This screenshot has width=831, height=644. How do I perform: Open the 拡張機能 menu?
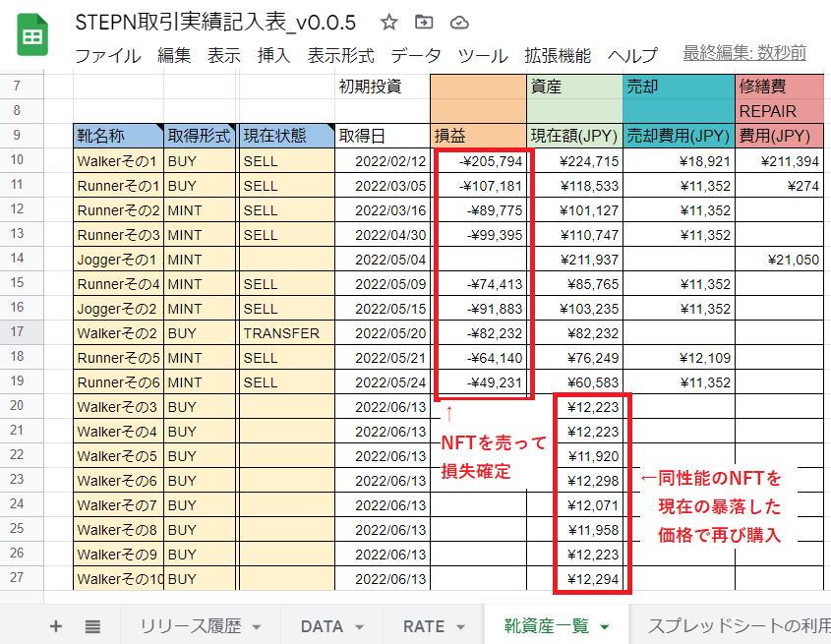pos(558,55)
